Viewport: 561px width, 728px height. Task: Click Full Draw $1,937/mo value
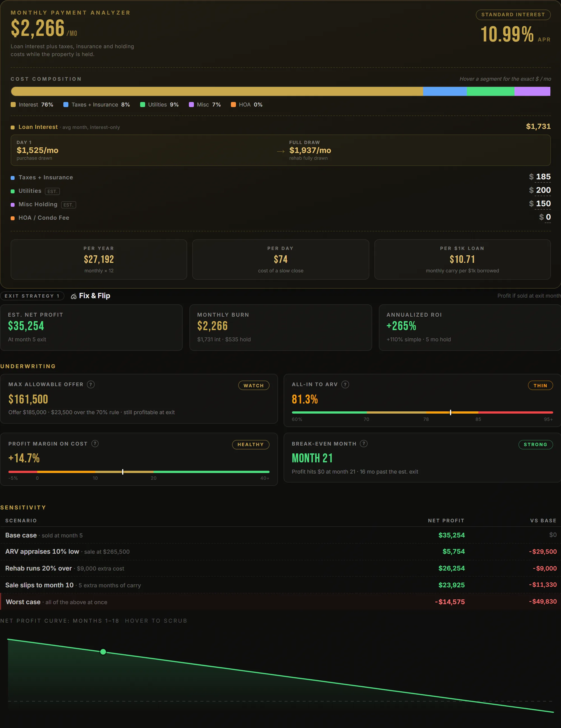310,150
